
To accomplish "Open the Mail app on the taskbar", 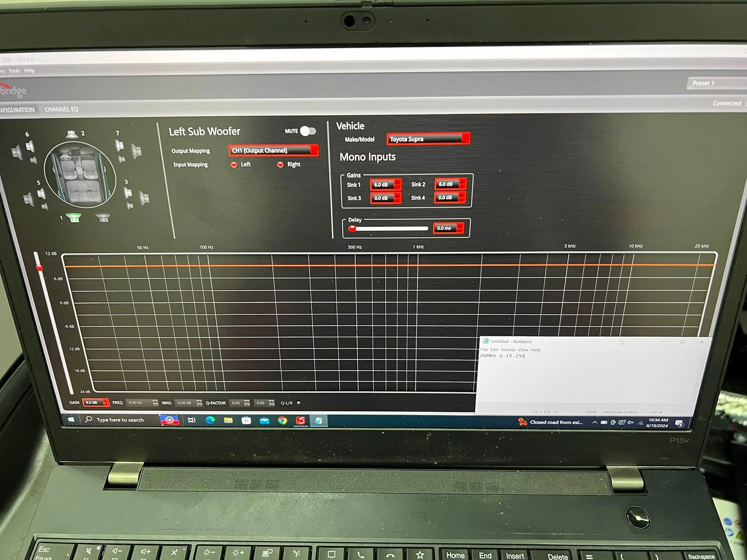I will [x=264, y=421].
